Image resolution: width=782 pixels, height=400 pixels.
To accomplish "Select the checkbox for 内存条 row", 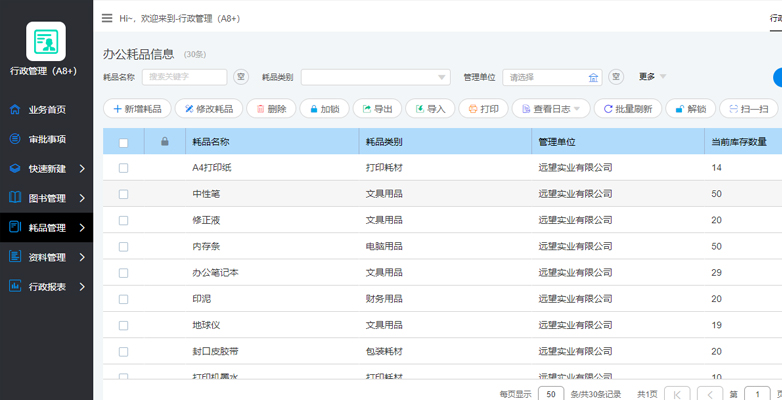I will 124,246.
